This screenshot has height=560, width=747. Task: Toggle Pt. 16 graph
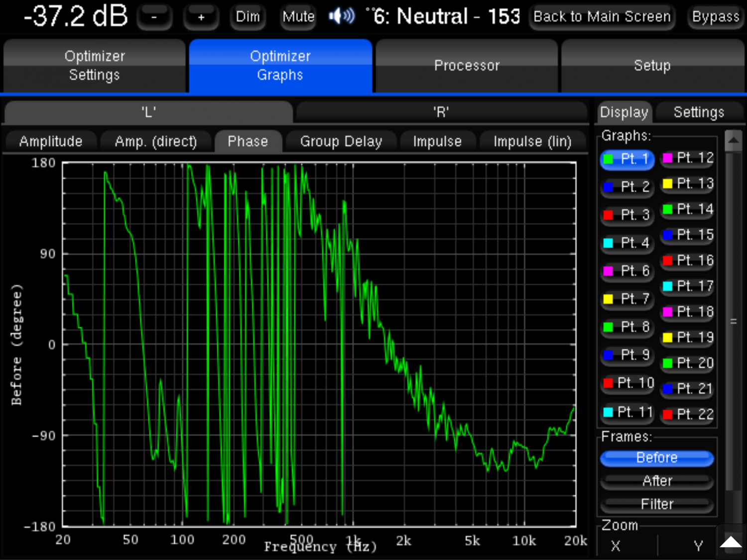coord(688,260)
